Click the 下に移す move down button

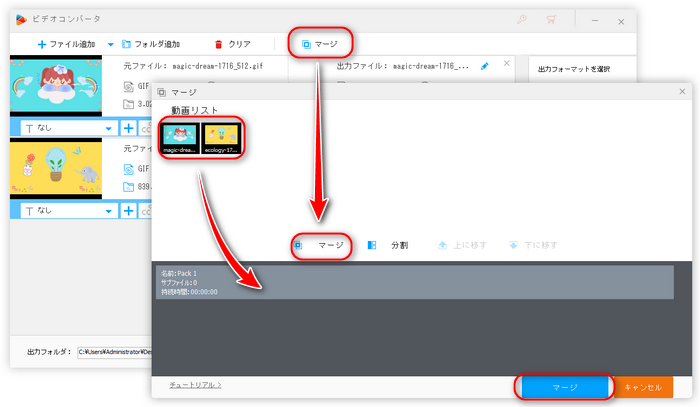click(533, 245)
